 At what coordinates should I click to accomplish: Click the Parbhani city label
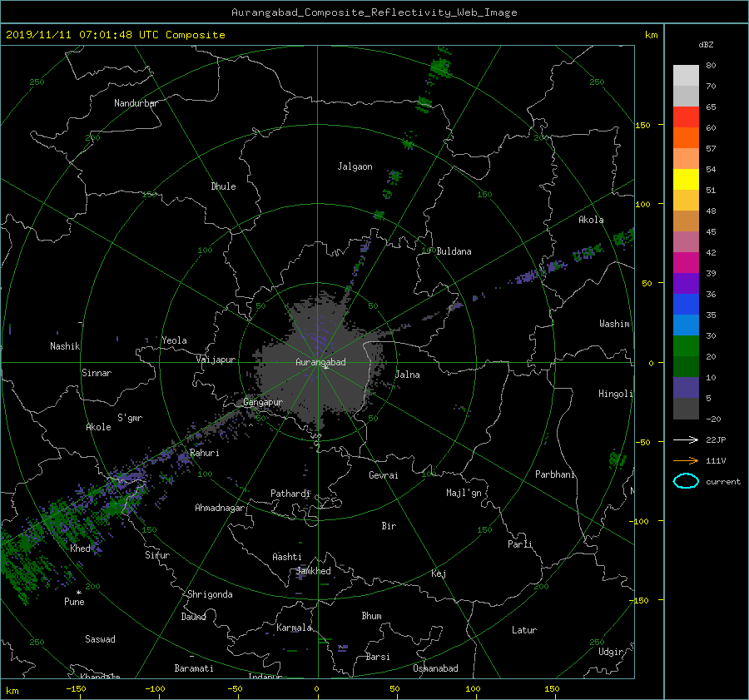(x=554, y=474)
